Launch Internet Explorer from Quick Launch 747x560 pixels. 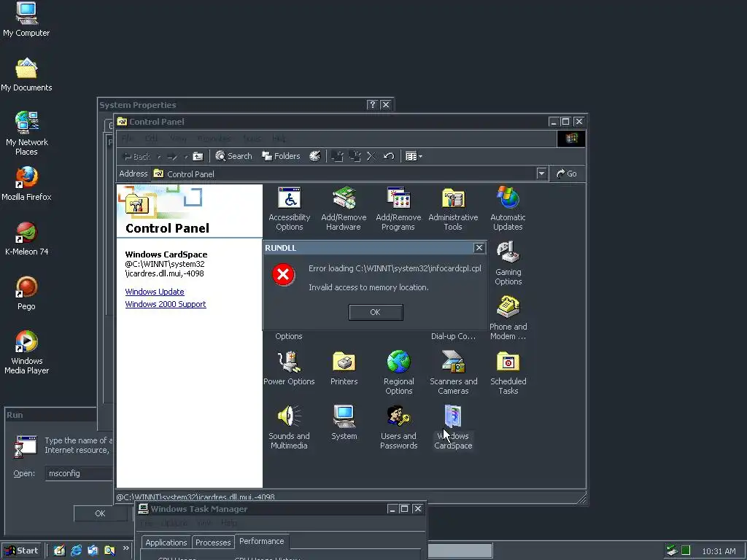76,551
